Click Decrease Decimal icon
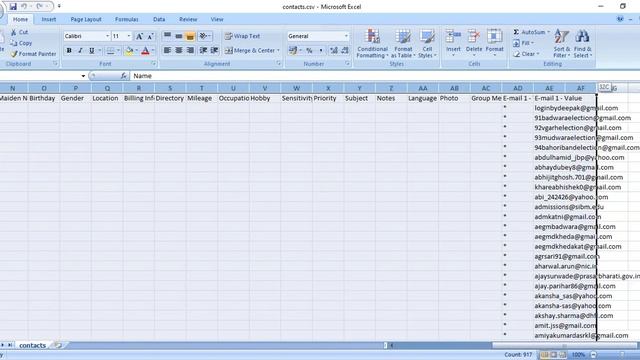Viewport: 640px width, 360px height. point(345,50)
